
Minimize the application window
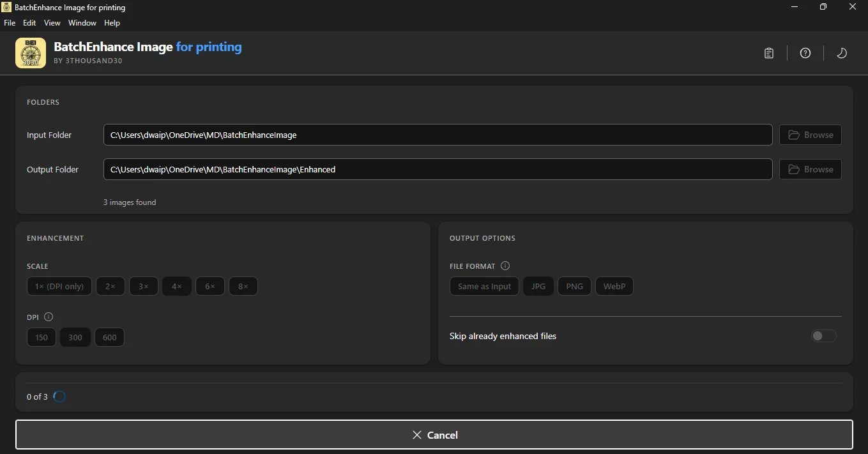(x=794, y=7)
